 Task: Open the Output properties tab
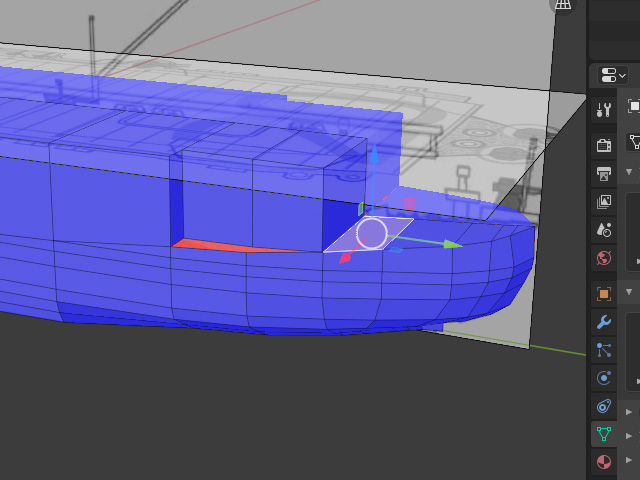(604, 173)
